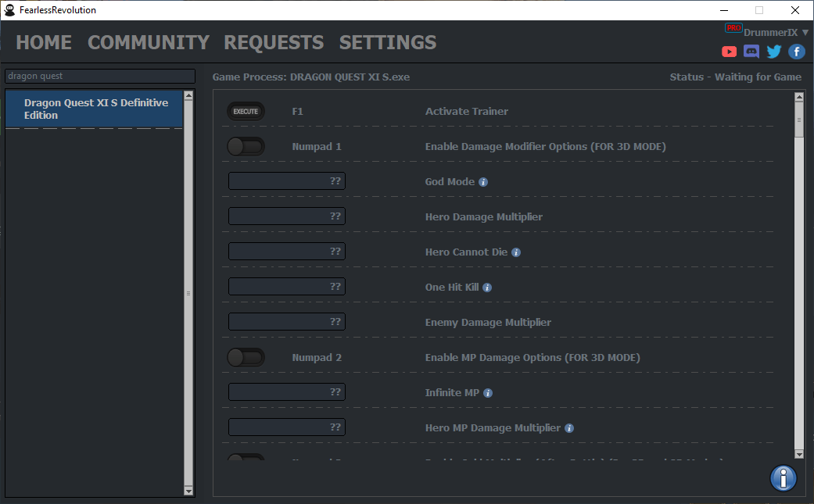Open the DrummerIX account dropdown

[776, 33]
